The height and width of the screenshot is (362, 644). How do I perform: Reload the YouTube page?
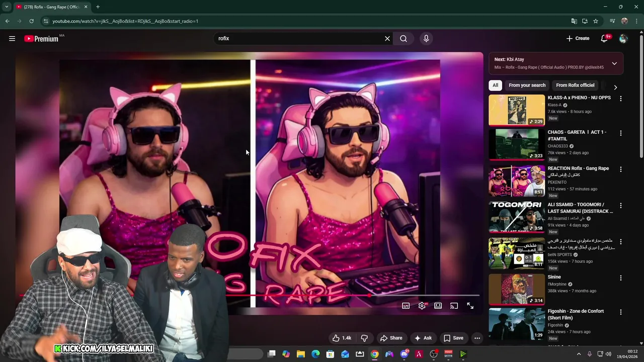31,21
